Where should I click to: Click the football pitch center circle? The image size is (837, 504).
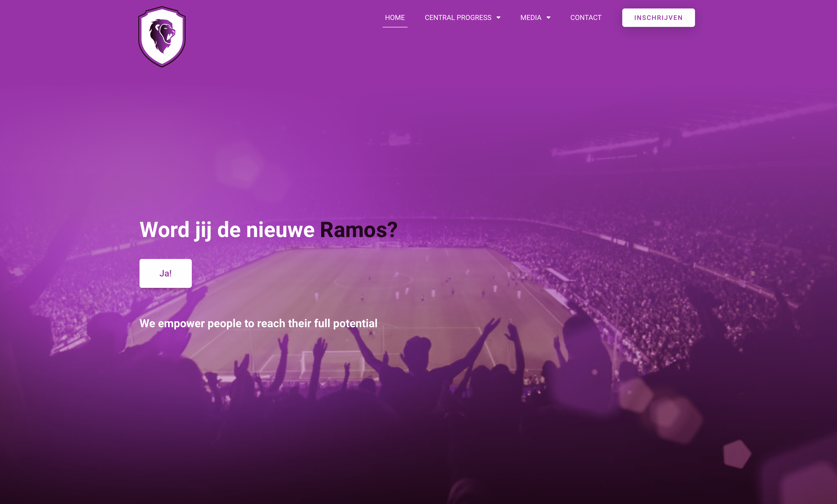pos(373,281)
